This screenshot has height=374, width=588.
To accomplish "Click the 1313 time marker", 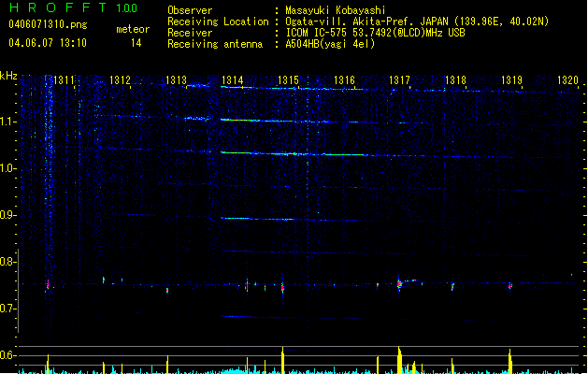I will click(177, 79).
